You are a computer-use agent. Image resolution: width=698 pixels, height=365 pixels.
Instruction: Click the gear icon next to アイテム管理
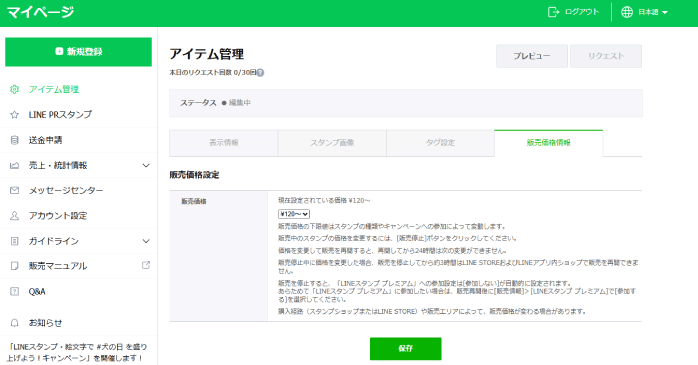[15, 89]
